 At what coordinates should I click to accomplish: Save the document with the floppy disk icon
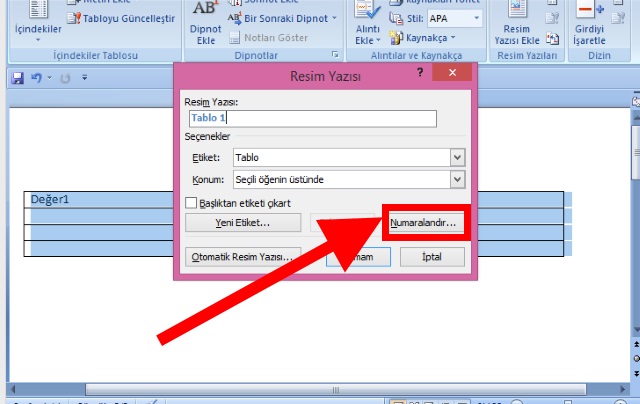(x=18, y=78)
